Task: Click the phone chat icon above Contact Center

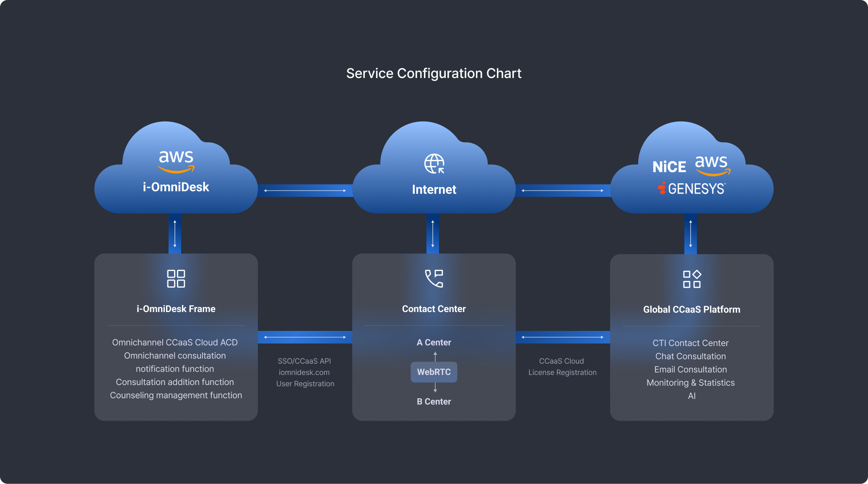Action: pyautogui.click(x=434, y=278)
